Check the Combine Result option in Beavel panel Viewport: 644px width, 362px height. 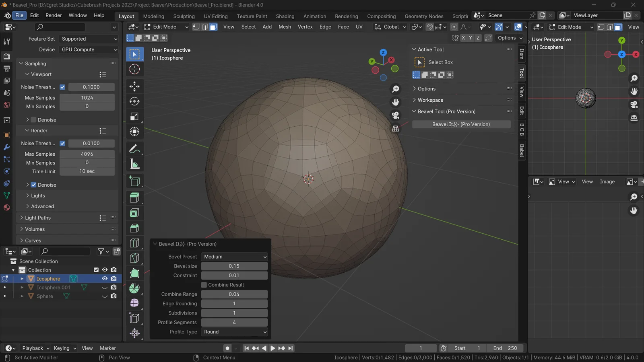pos(204,285)
